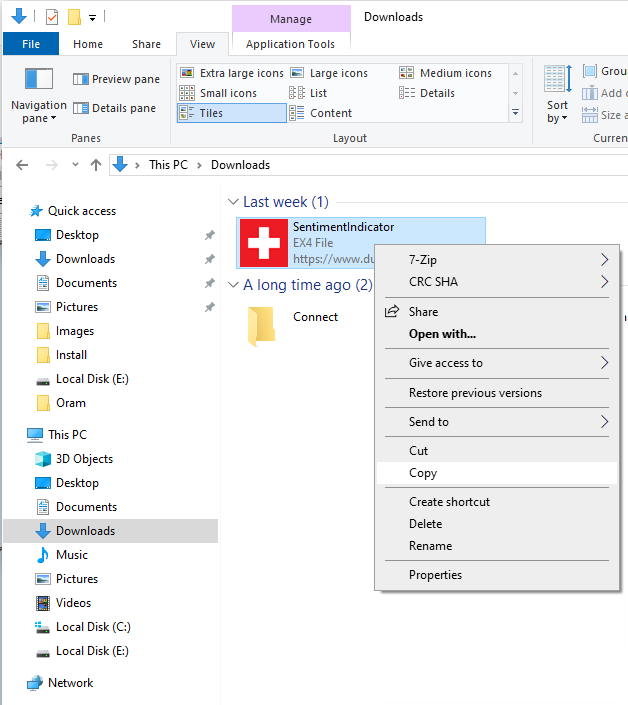Open the File tab
Image resolution: width=628 pixels, height=705 pixels.
click(31, 44)
